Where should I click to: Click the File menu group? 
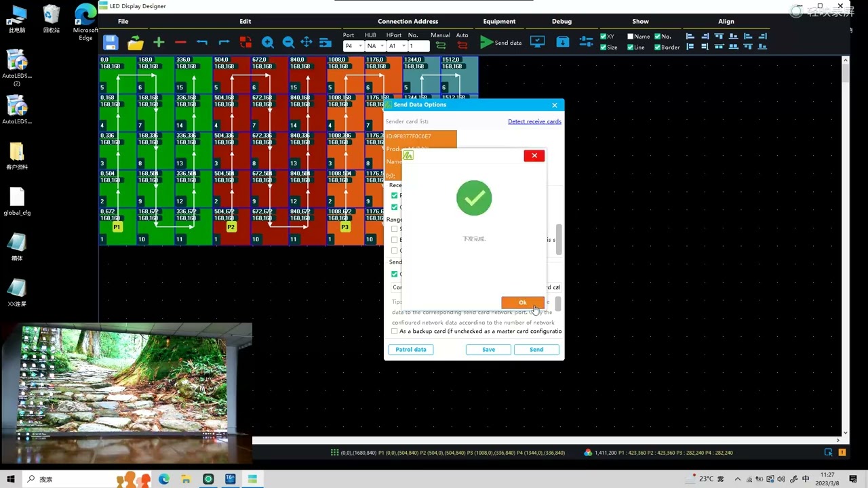[x=123, y=21]
